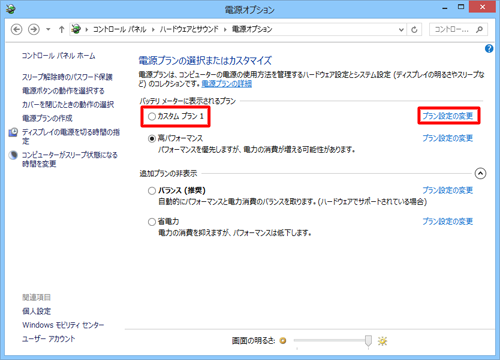Click 電源オプション breadcrumb
500x360 pixels.
pos(252,29)
